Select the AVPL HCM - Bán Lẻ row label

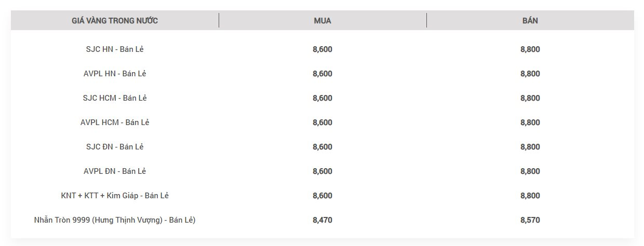tap(115, 122)
